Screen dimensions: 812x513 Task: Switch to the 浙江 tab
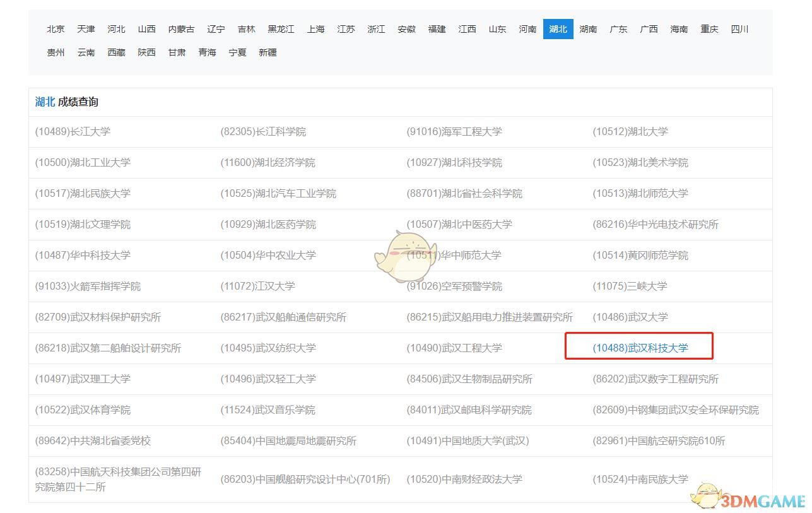377,29
